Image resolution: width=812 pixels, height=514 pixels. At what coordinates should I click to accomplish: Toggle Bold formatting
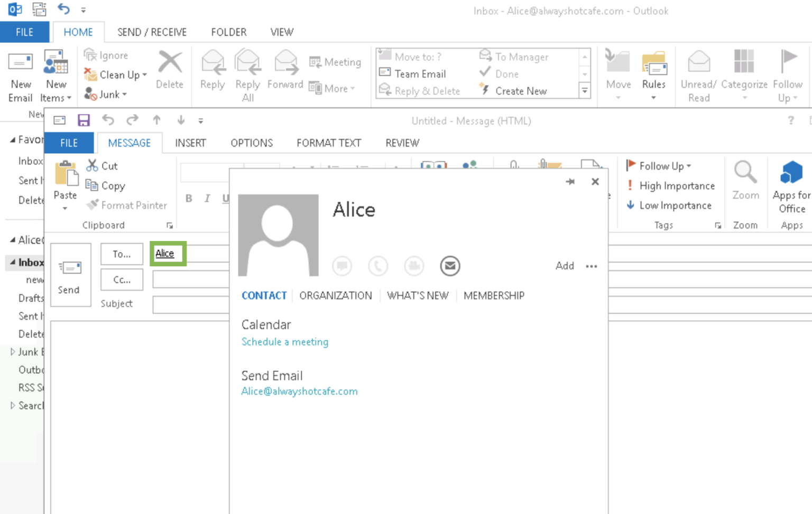[x=189, y=198]
